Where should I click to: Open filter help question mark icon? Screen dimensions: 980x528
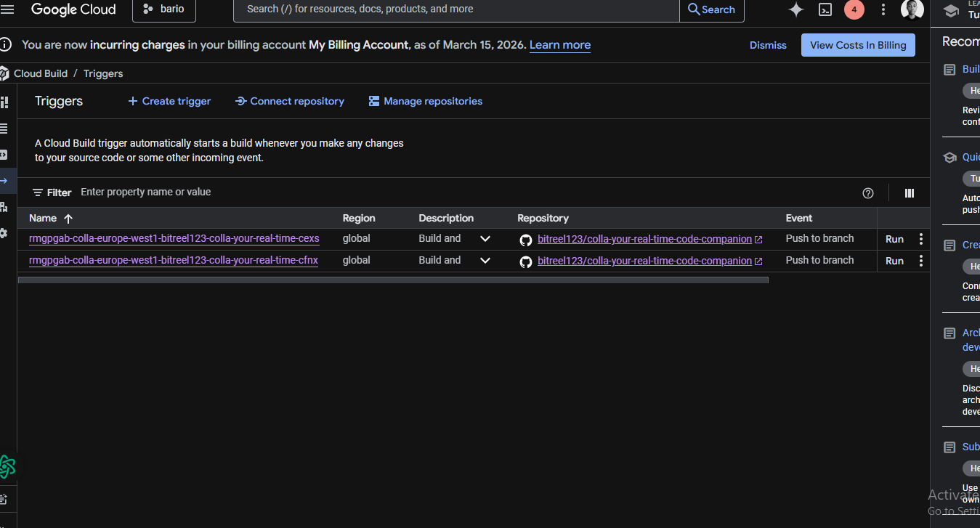click(x=868, y=193)
